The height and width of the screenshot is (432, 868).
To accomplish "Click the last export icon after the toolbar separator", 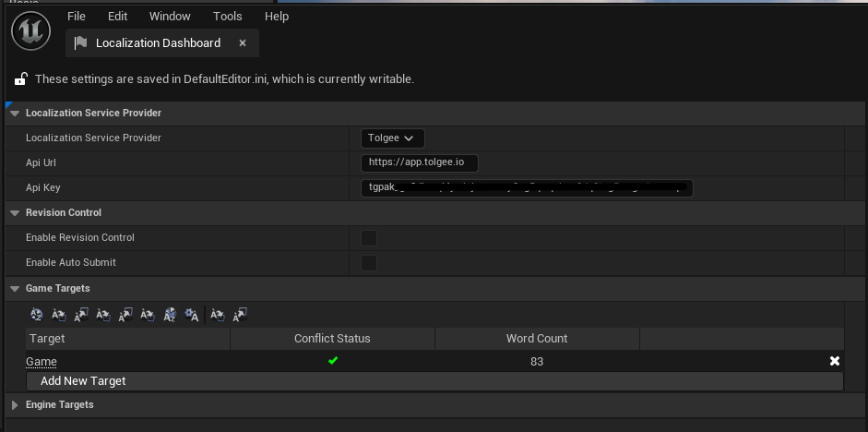I will pos(240,315).
